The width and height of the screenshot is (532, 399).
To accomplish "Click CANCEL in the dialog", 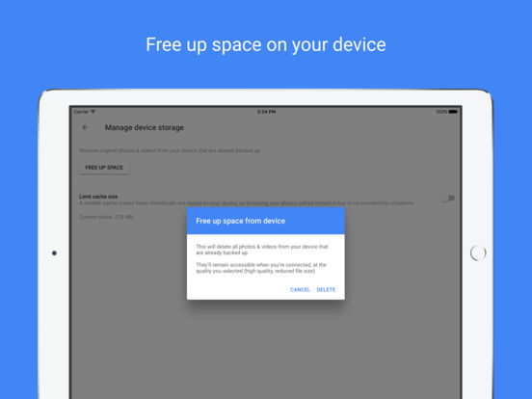I will 300,290.
